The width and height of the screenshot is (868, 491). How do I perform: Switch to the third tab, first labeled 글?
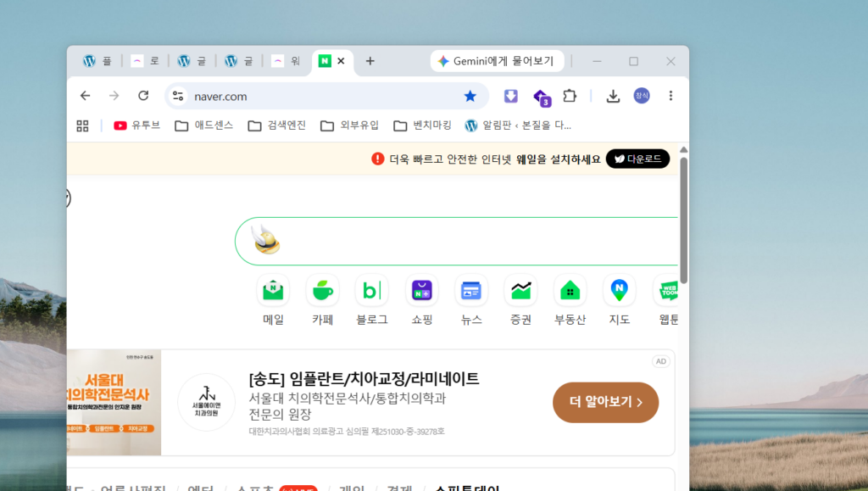click(192, 61)
